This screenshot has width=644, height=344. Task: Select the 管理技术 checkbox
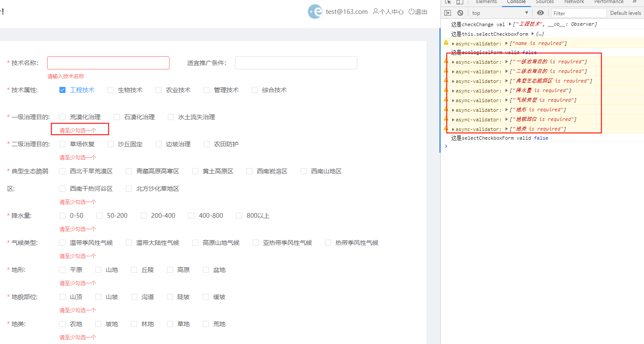(x=207, y=90)
